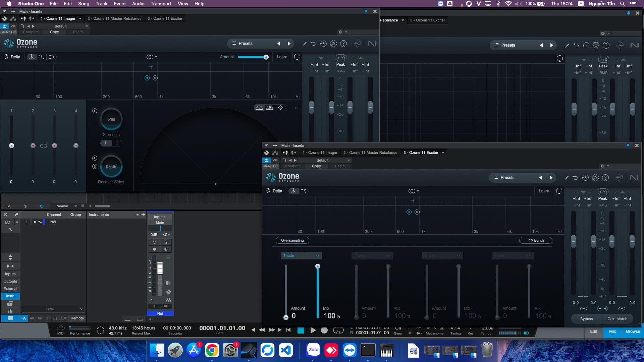This screenshot has height=362, width=644.
Task: Toggle the Imager plugin power activate button
Action: (4, 26)
